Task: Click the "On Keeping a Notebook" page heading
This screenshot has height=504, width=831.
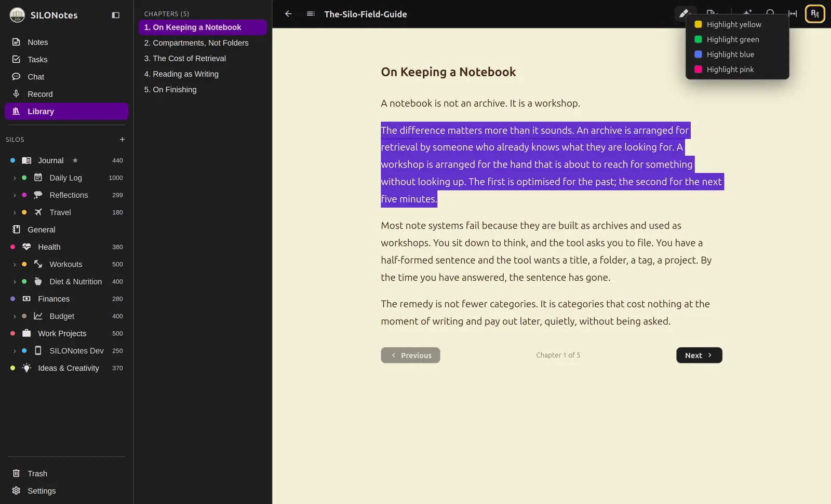Action: click(x=448, y=72)
